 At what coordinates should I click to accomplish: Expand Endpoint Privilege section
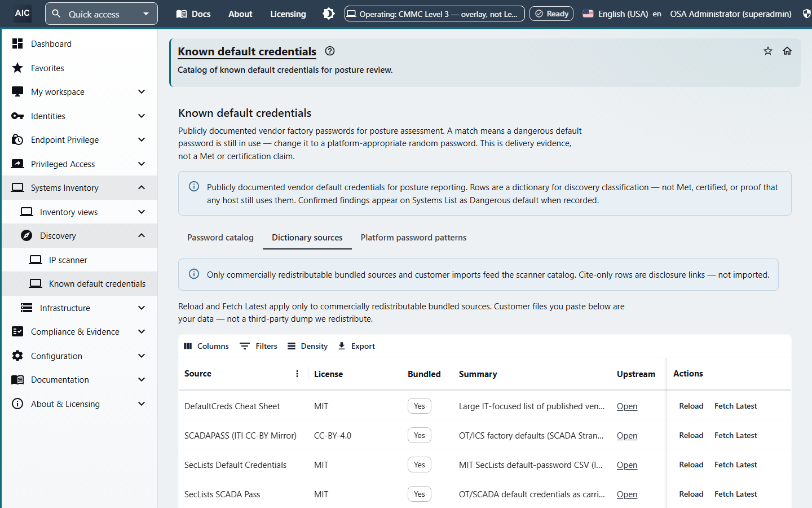point(80,139)
